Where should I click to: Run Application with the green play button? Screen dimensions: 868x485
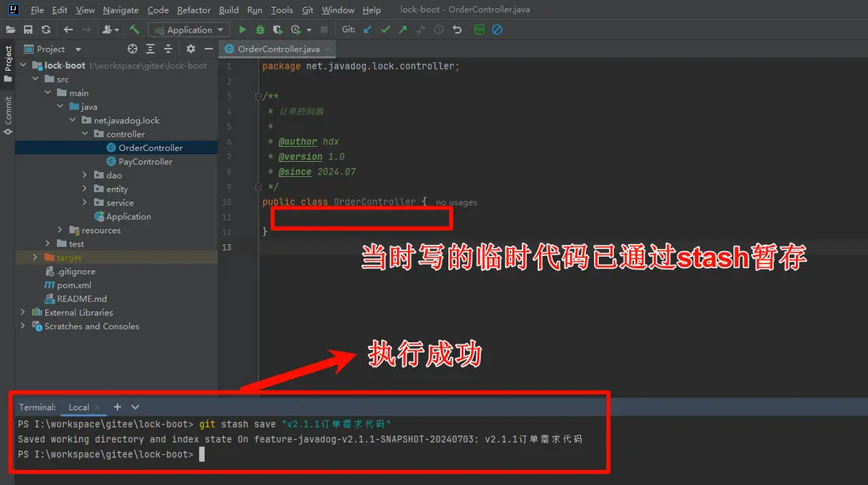coord(242,30)
